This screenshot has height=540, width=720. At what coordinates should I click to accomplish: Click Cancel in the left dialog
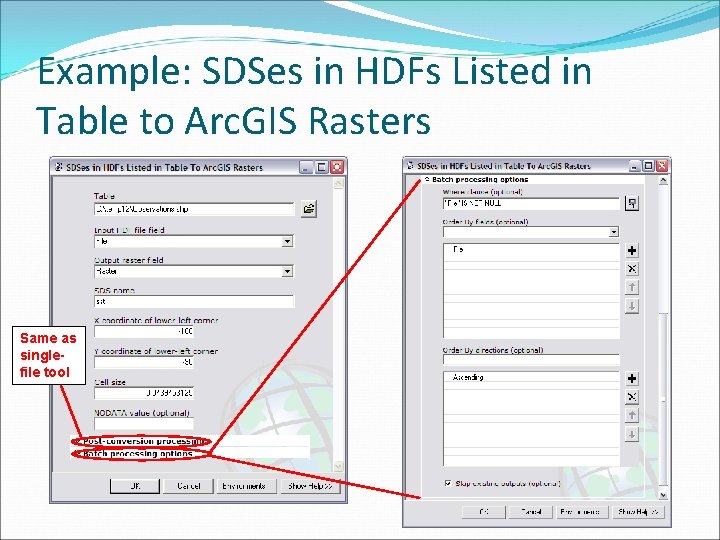[189, 486]
